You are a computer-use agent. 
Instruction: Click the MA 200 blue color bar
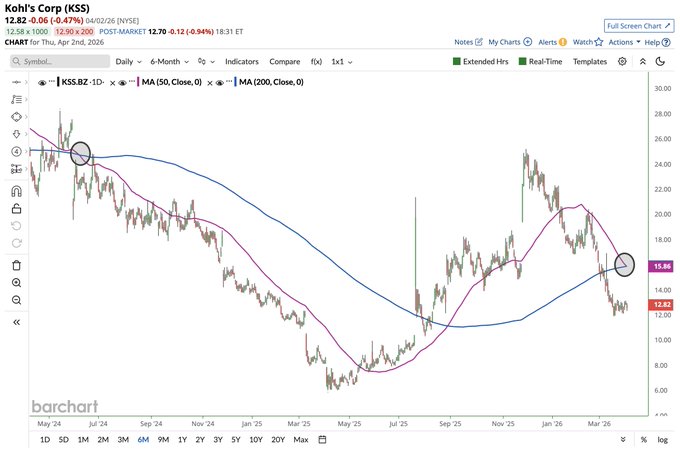click(x=235, y=82)
